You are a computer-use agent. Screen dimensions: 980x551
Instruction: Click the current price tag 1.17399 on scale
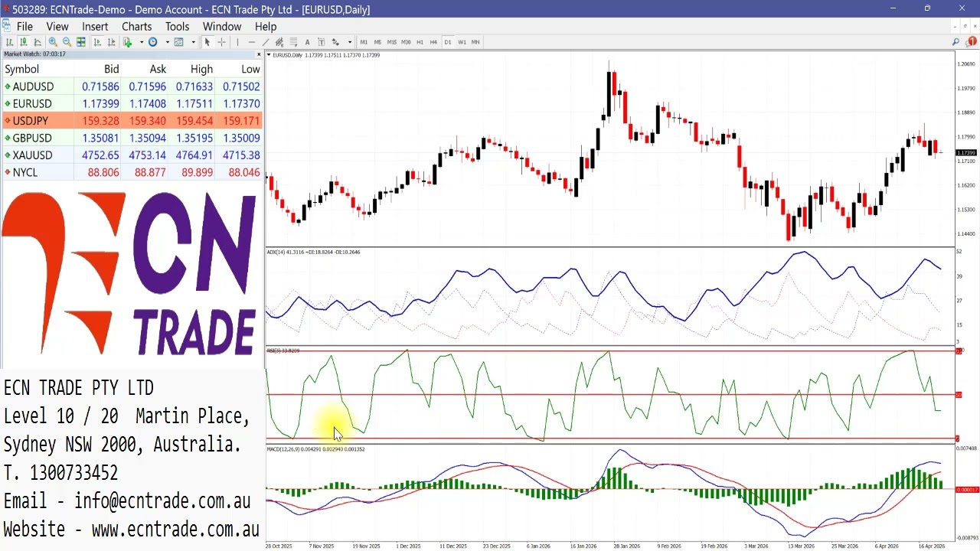click(966, 153)
